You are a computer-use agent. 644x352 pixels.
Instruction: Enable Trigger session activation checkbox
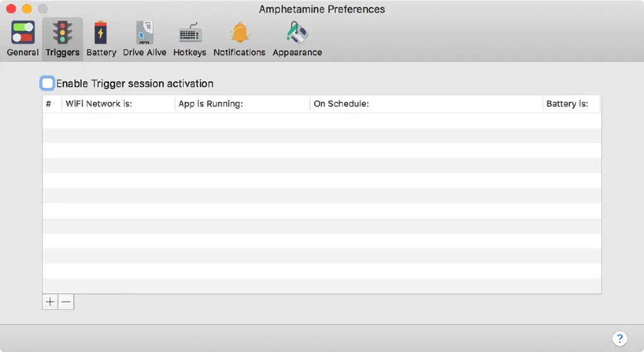[x=48, y=83]
